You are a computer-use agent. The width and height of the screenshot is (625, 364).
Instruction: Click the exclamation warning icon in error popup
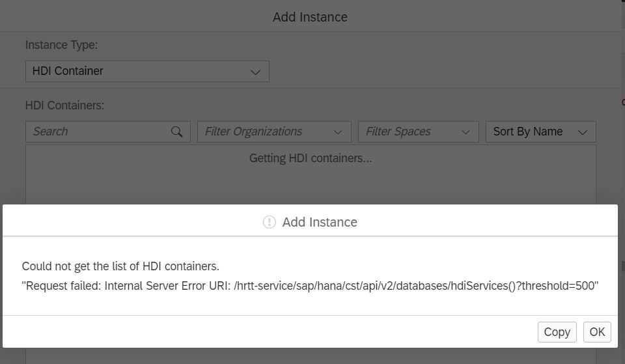[x=270, y=222]
